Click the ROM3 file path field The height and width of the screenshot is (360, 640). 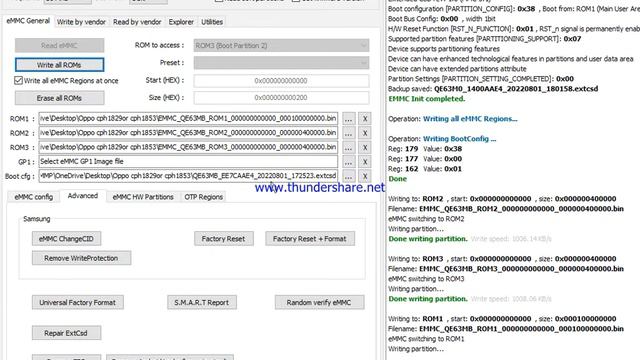[188, 147]
